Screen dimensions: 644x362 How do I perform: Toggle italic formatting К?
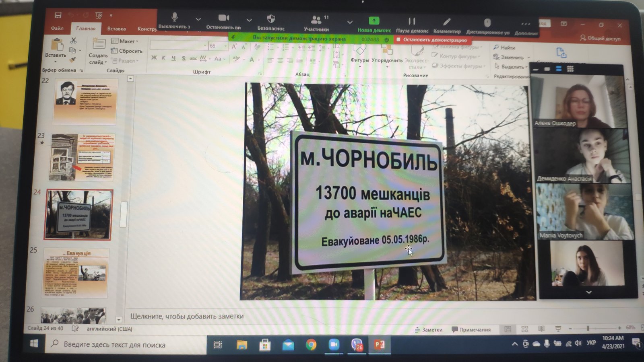pyautogui.click(x=164, y=58)
